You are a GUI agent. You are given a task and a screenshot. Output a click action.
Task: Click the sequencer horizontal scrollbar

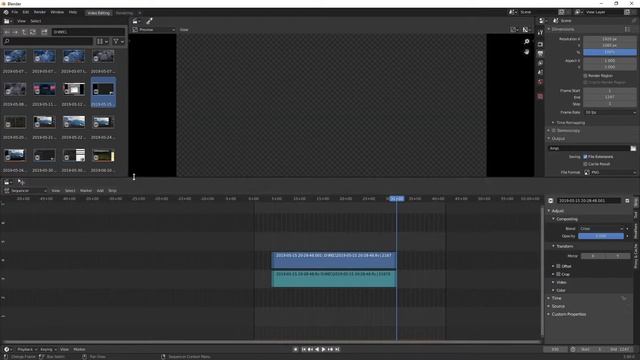click(271, 342)
